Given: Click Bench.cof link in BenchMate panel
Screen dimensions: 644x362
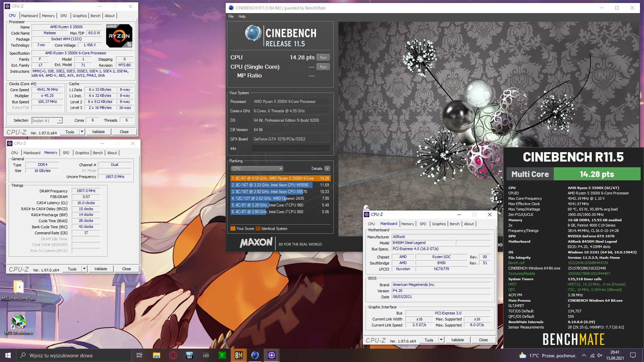Looking at the screenshot, I should (x=517, y=263).
